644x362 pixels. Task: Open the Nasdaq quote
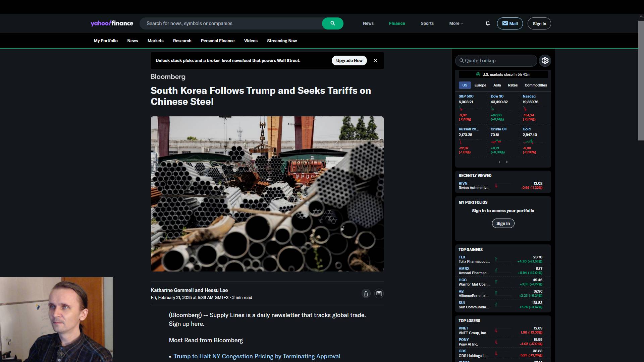[x=529, y=96]
